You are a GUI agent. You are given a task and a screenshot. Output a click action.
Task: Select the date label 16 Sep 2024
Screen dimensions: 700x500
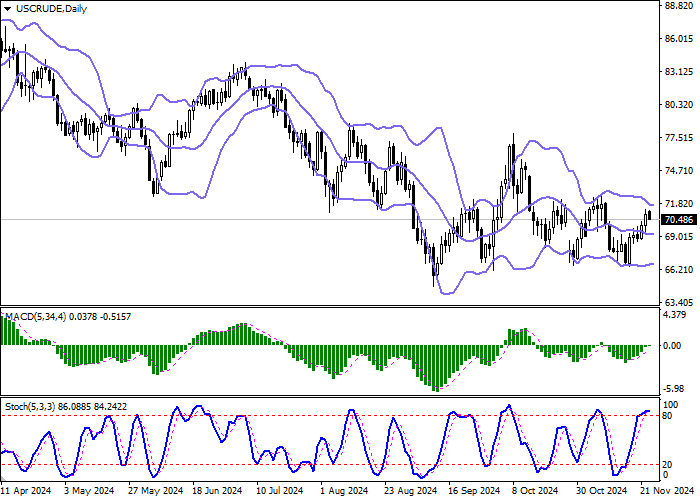pos(474,491)
